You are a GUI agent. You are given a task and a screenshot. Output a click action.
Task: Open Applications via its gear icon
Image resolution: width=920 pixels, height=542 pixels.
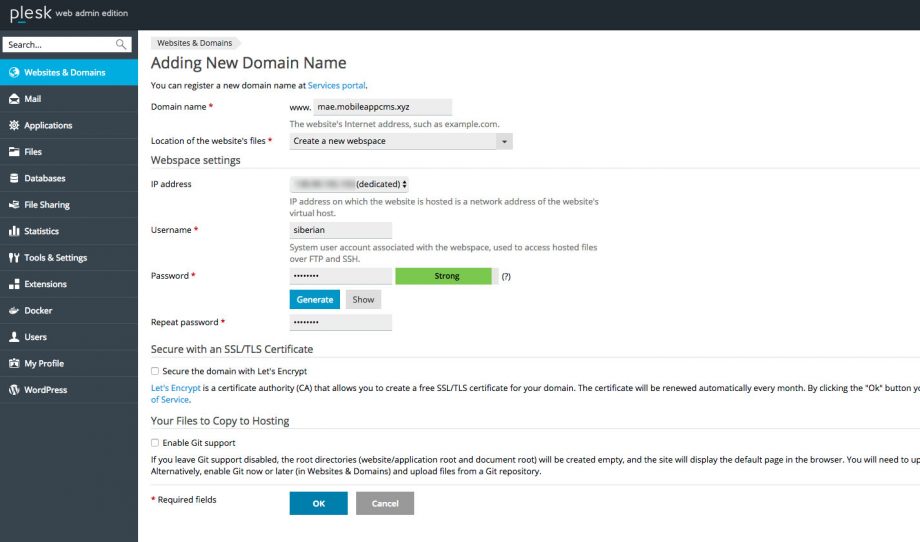pyautogui.click(x=14, y=126)
